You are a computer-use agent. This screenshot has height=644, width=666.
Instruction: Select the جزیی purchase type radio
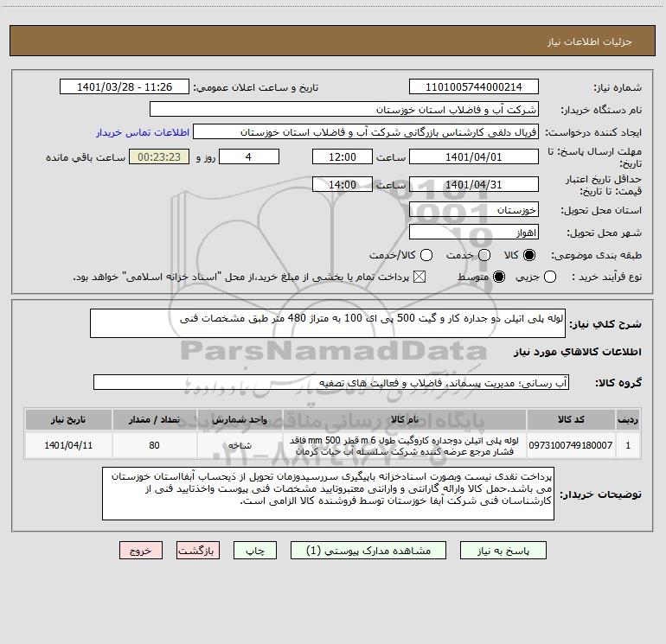point(550,277)
